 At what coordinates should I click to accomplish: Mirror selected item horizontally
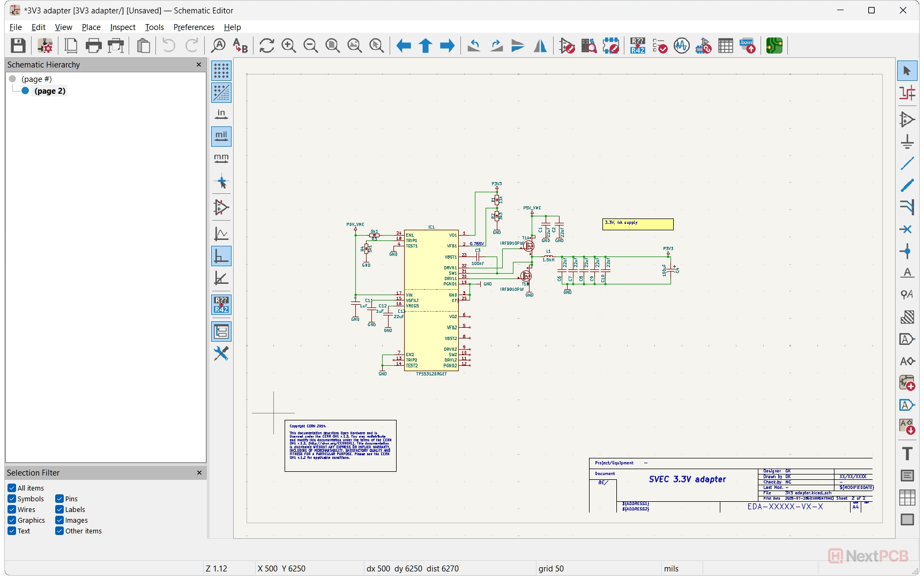coord(540,46)
